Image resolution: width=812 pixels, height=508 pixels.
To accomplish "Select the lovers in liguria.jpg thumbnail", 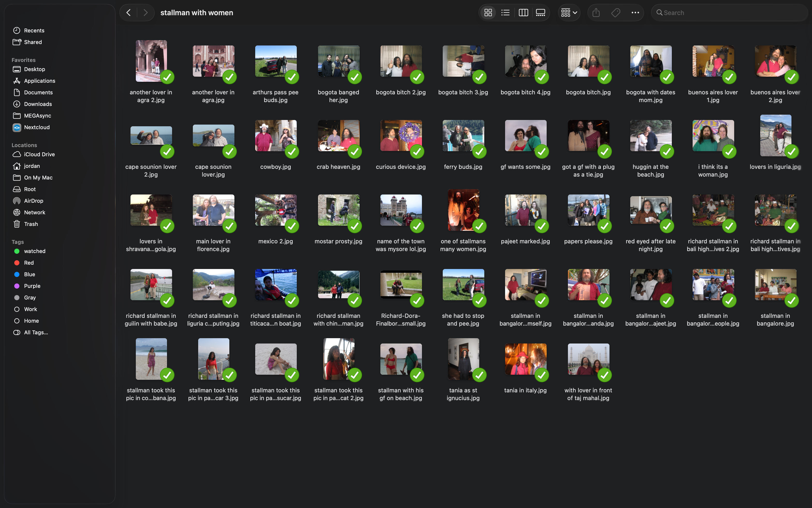I will click(x=776, y=135).
